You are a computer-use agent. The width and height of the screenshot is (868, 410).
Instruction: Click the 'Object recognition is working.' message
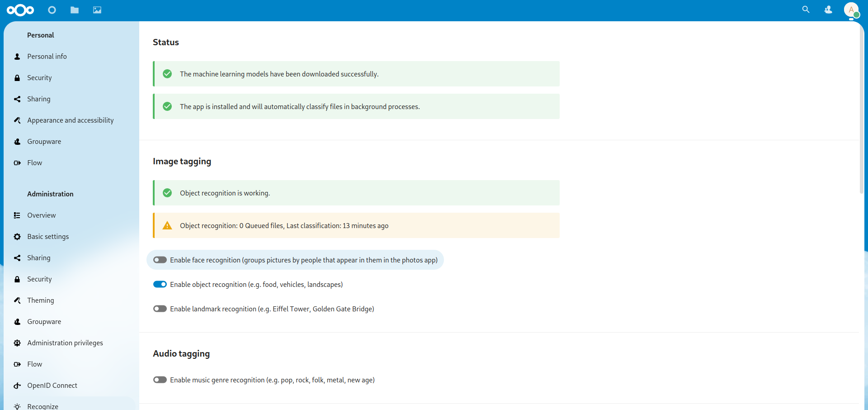[x=356, y=193]
